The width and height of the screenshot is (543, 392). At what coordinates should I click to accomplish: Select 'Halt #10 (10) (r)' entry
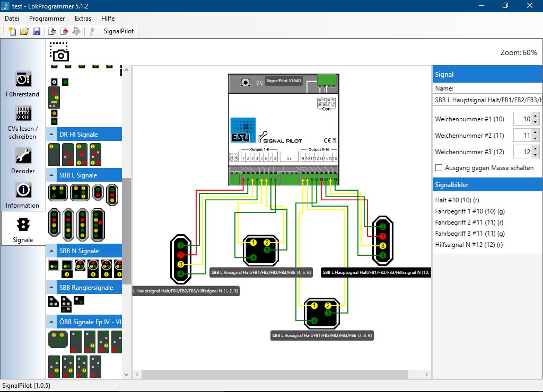(457, 200)
